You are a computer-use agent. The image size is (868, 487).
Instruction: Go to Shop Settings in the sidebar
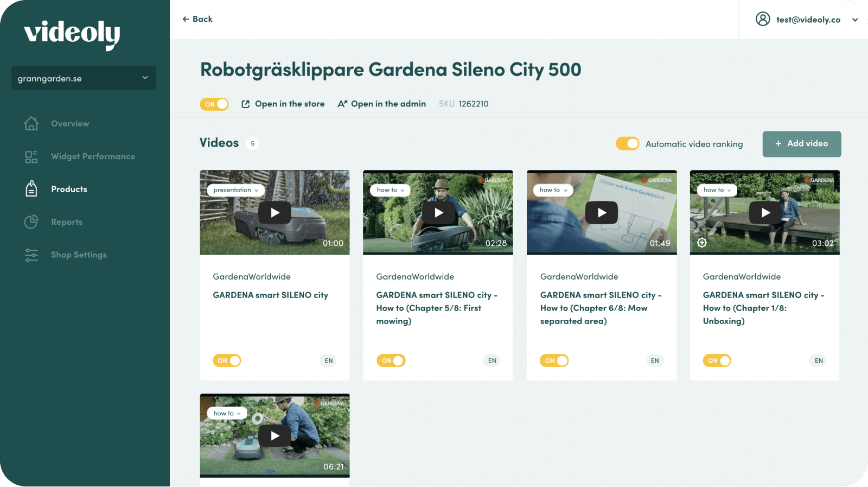pyautogui.click(x=79, y=255)
